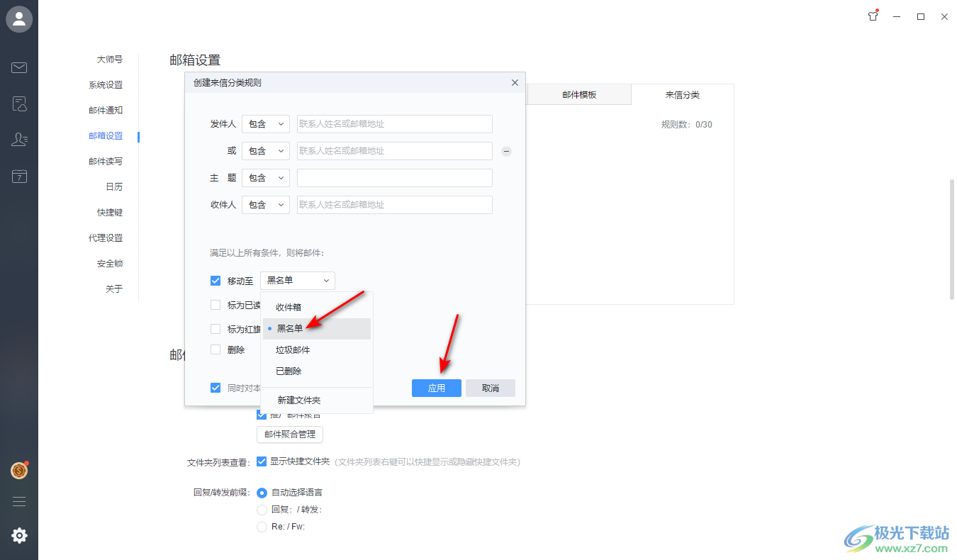Open the 主题 包含 dropdown
957x560 pixels.
(x=266, y=178)
